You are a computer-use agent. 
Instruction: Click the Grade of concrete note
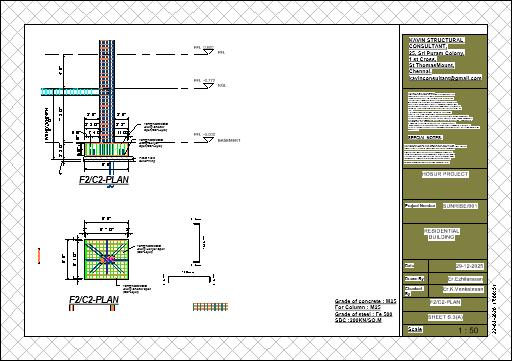click(366, 301)
